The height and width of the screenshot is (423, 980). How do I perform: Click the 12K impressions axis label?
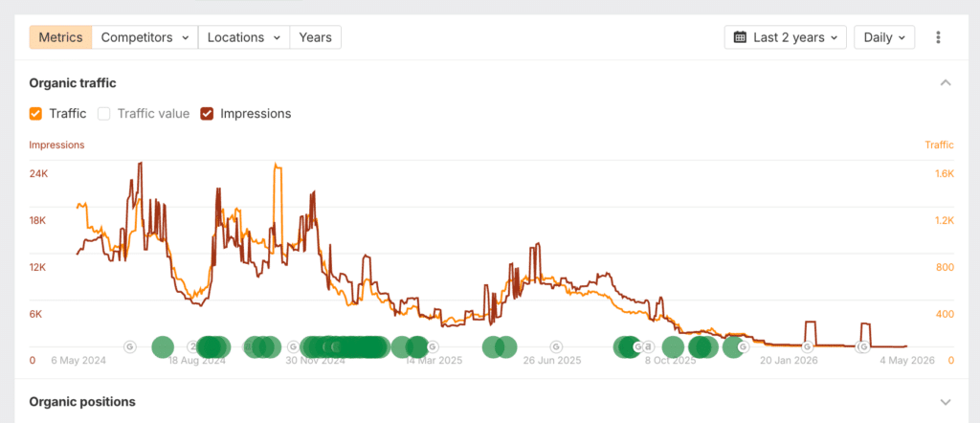click(x=38, y=267)
